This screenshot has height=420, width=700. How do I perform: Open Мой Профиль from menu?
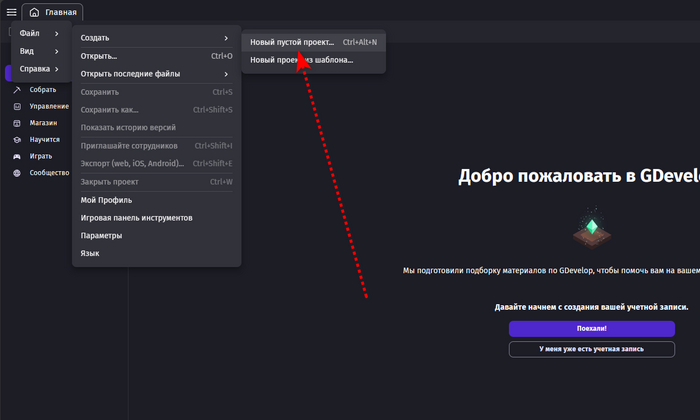pos(156,200)
